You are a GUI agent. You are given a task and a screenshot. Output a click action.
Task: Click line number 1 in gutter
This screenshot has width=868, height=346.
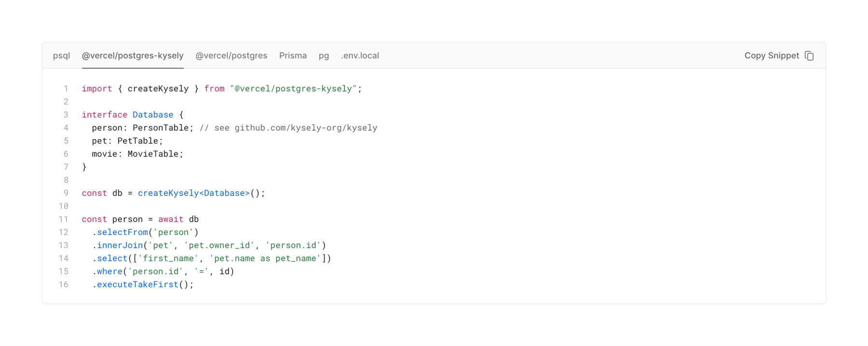click(x=66, y=89)
